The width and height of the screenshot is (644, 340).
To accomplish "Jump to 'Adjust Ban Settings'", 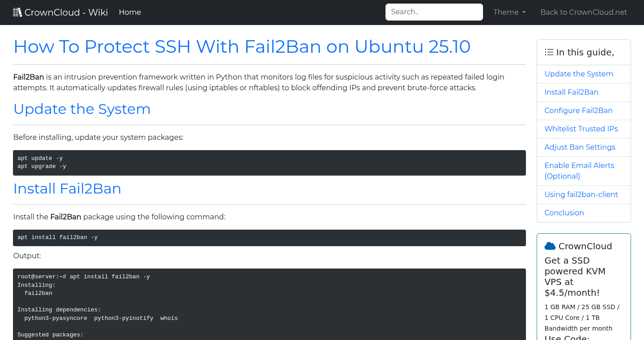I will (x=580, y=147).
